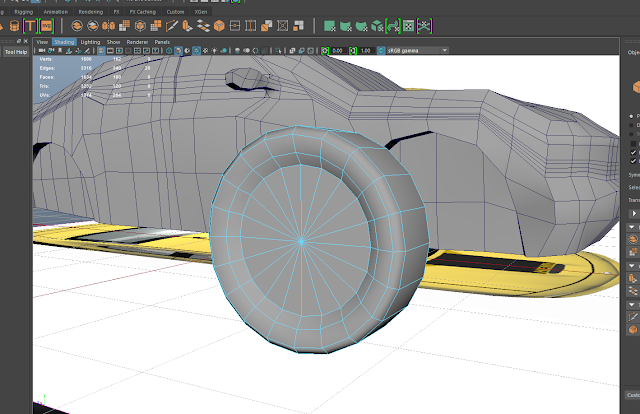Collapse the third Modeling Toolkit section arrow
The image size is (640, 414).
632,305
